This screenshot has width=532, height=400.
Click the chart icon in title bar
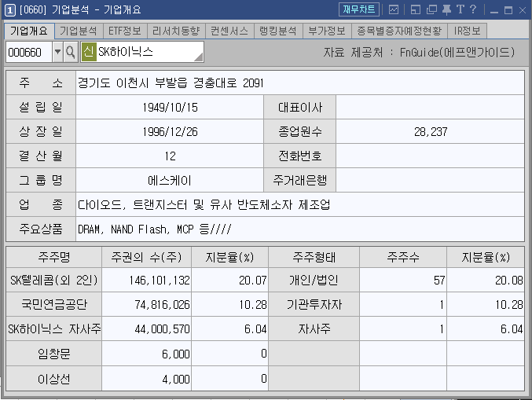[393, 9]
